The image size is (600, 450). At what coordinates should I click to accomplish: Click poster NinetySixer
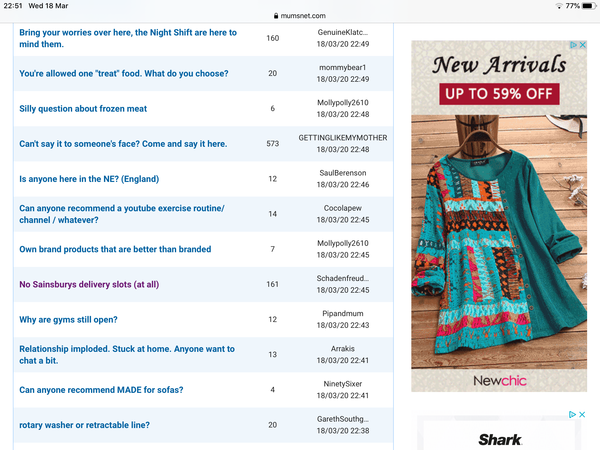coord(343,384)
